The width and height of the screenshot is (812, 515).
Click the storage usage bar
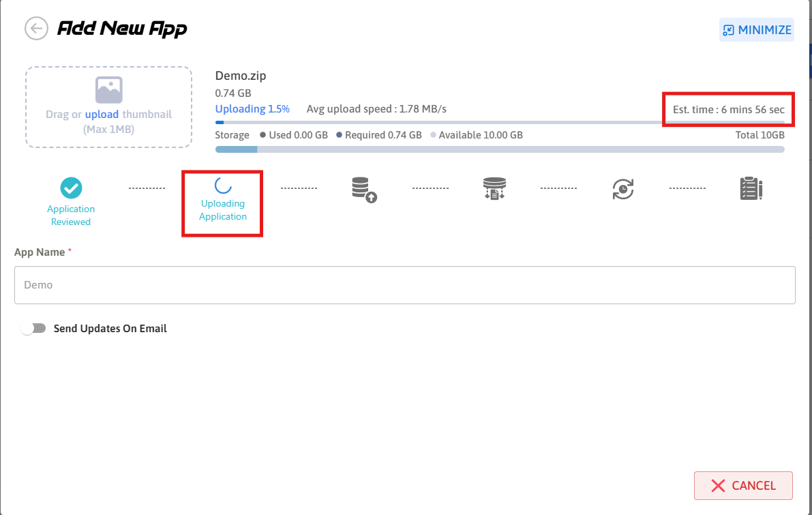tap(500, 149)
